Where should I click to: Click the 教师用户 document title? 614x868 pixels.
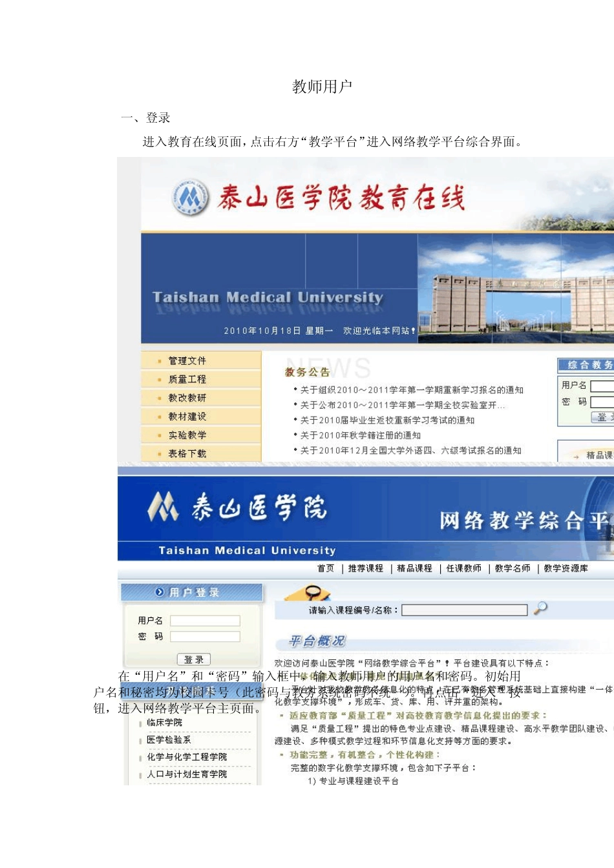coord(322,87)
